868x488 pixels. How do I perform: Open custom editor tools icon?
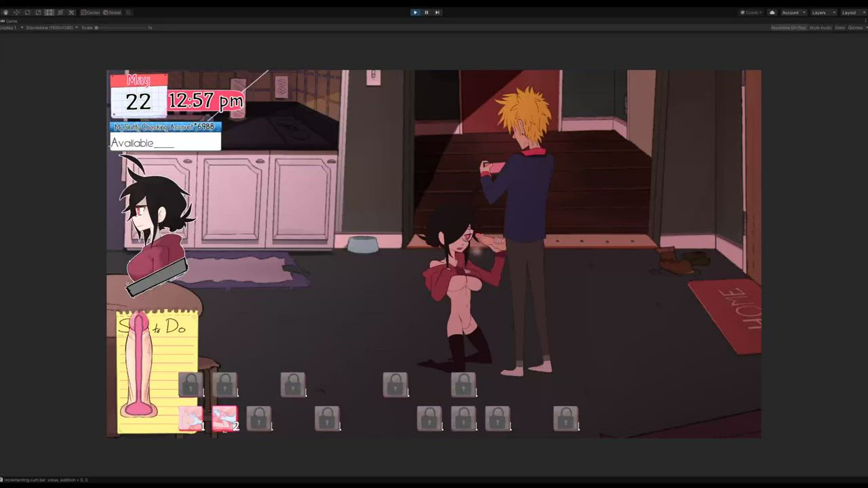(71, 12)
